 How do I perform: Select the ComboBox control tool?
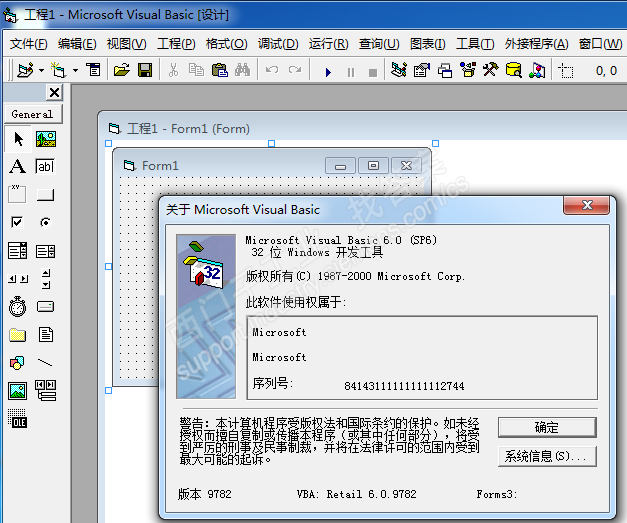(18, 251)
